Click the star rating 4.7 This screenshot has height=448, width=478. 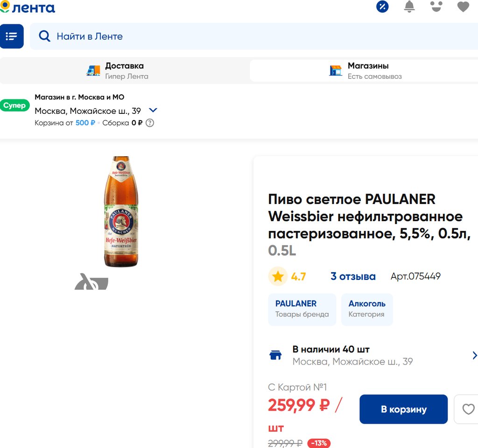[287, 276]
